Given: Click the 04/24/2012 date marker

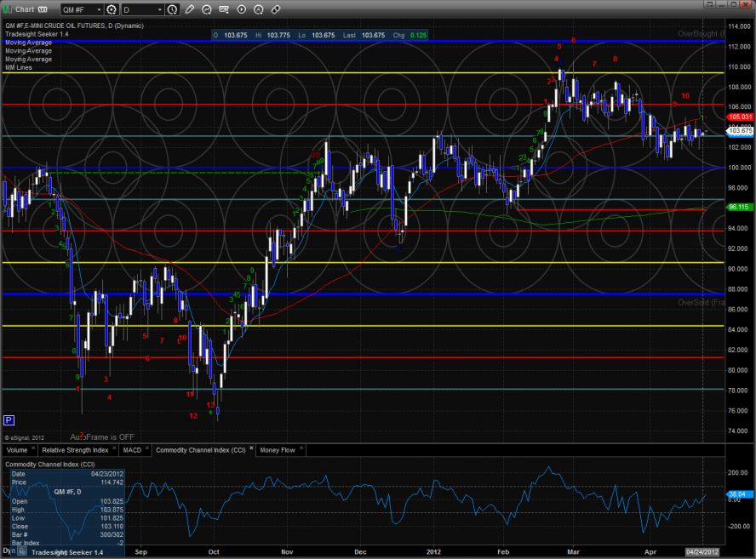Looking at the screenshot, I should pos(703,551).
